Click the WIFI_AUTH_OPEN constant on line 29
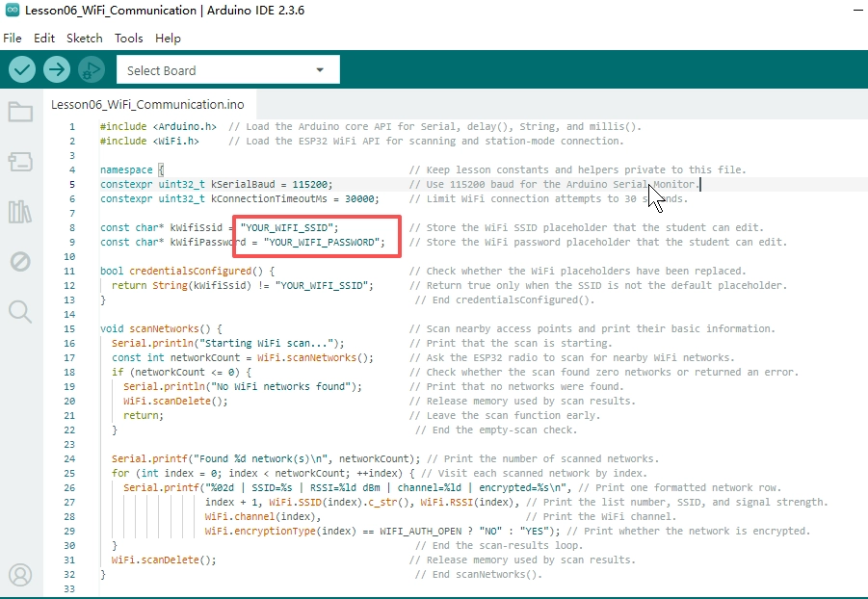 click(421, 531)
